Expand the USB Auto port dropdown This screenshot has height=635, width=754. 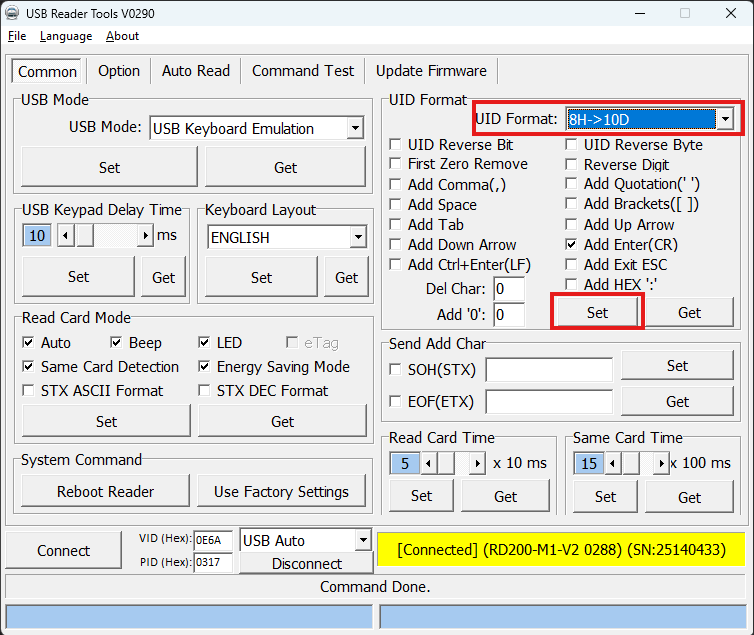tap(363, 540)
